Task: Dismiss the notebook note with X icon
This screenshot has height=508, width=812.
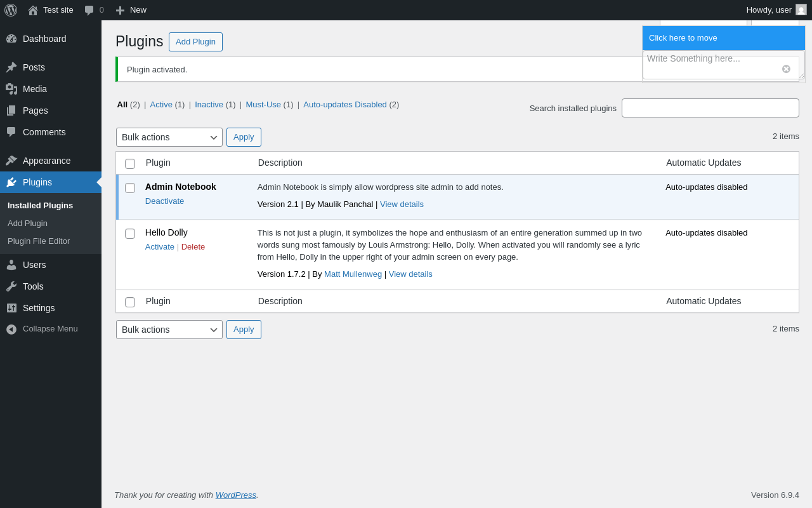Action: 786,69
